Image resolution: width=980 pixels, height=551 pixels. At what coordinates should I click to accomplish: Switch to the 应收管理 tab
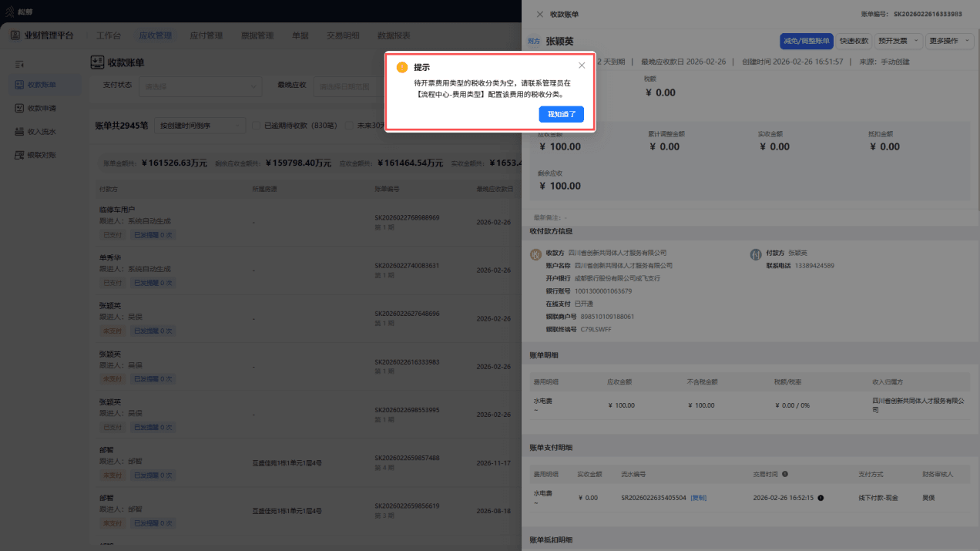tap(155, 35)
